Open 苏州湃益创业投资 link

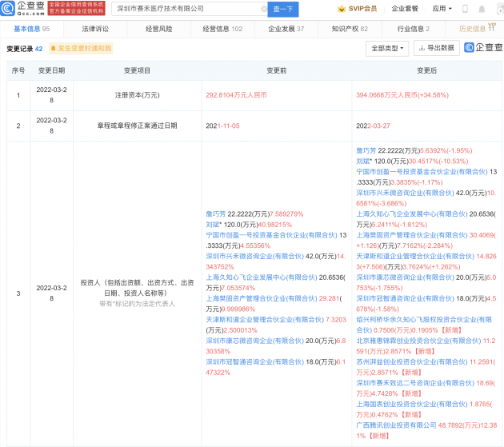(412, 362)
